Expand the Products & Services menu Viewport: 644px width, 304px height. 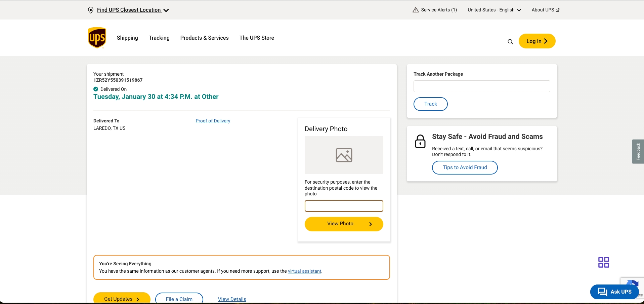204,38
